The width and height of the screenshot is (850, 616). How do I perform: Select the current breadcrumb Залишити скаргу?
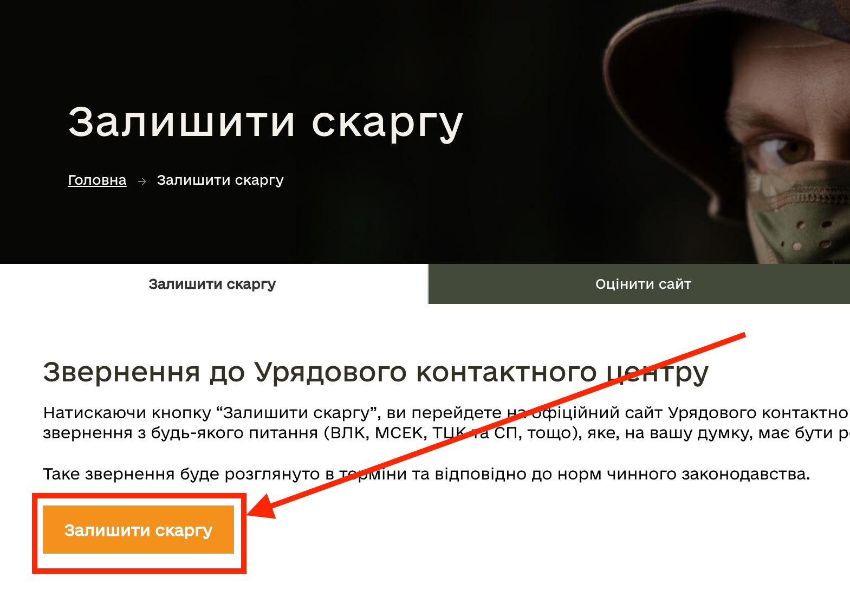tap(220, 180)
